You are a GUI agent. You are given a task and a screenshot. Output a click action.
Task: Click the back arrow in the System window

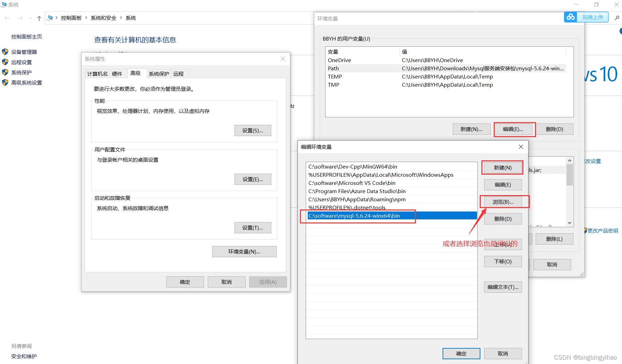click(x=7, y=18)
